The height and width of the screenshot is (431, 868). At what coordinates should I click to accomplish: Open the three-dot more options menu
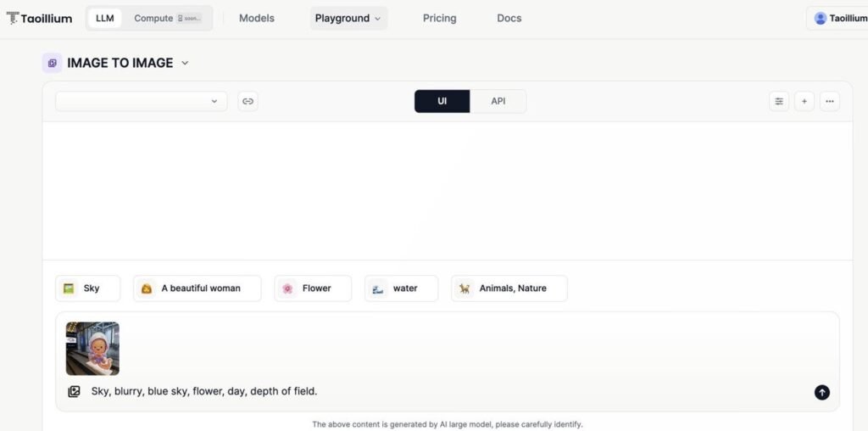click(830, 102)
